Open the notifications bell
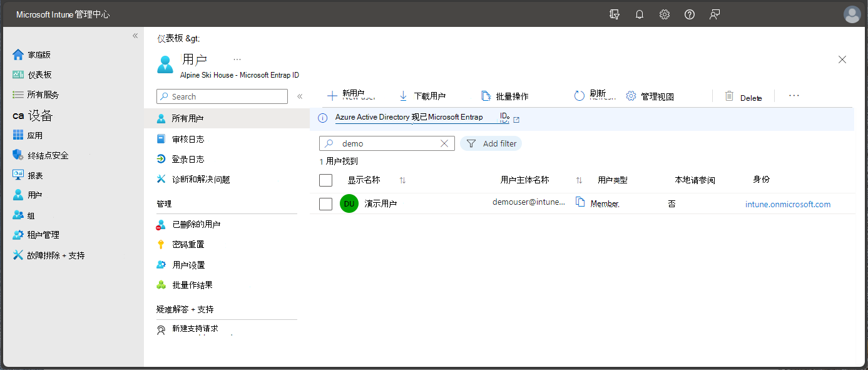Viewport: 868px width, 370px height. click(x=640, y=14)
